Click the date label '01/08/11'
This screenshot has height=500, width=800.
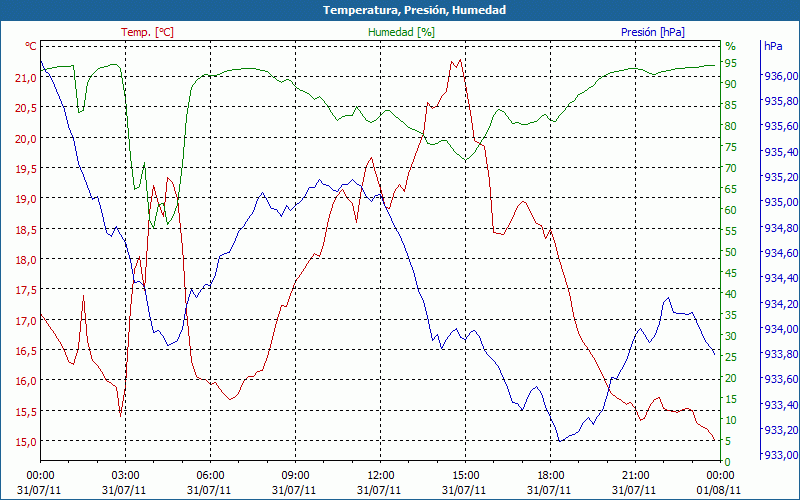point(719,490)
